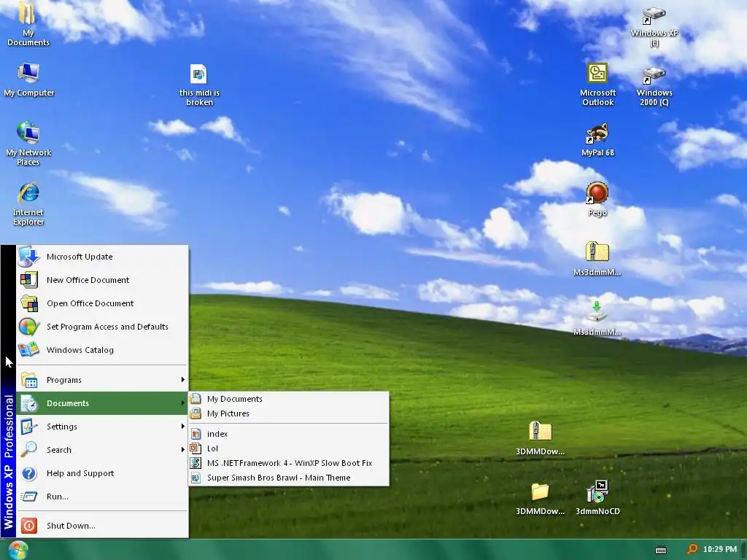Click the Internet Explorer desktop icon
Image resolution: width=747 pixels, height=560 pixels.
pyautogui.click(x=28, y=203)
